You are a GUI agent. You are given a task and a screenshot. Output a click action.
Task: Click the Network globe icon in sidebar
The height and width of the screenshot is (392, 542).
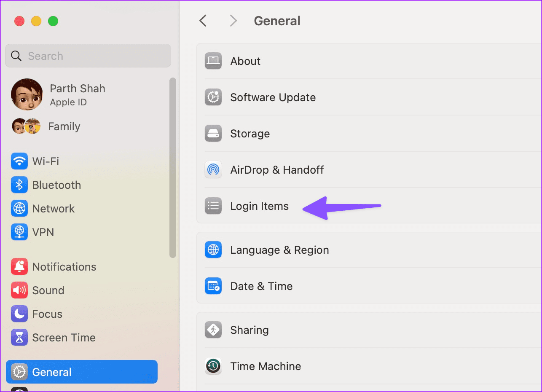(19, 209)
